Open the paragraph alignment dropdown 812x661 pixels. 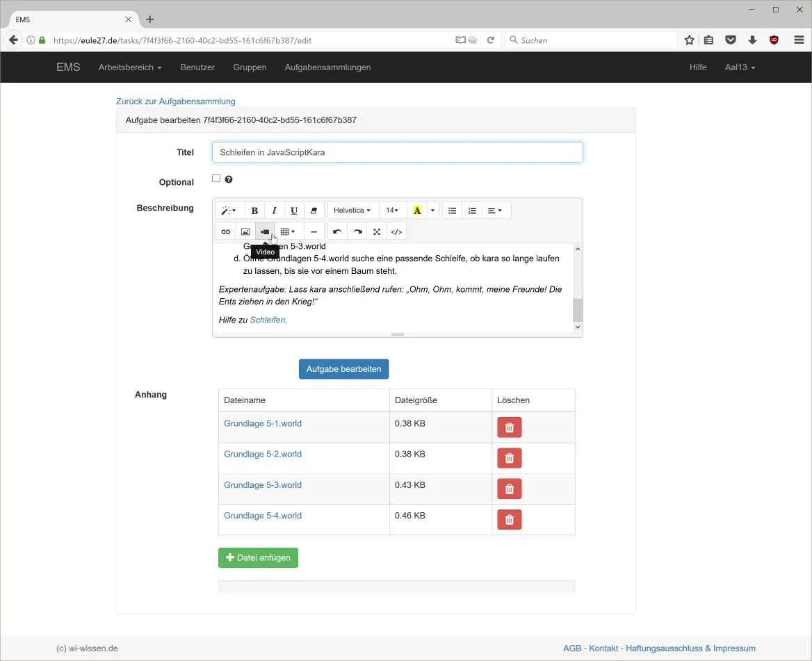[x=495, y=211]
